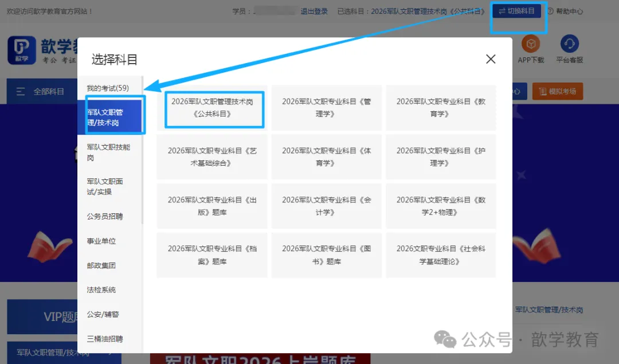The image size is (619, 364).
Task: Click the sidebar category scrollbar
Action: click(x=142, y=149)
